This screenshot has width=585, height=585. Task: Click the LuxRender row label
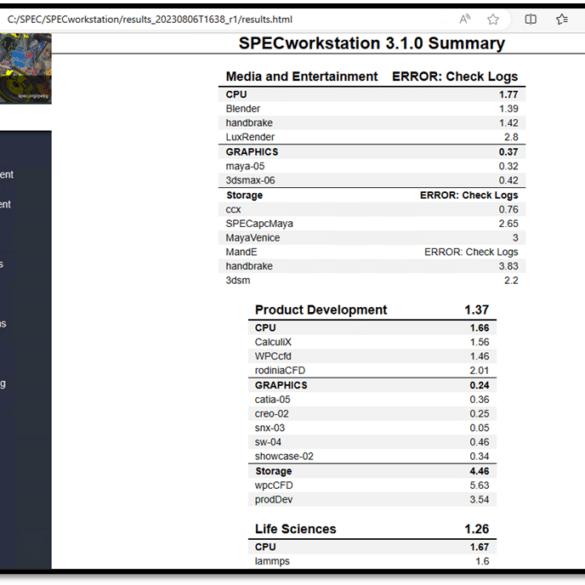[x=250, y=137]
